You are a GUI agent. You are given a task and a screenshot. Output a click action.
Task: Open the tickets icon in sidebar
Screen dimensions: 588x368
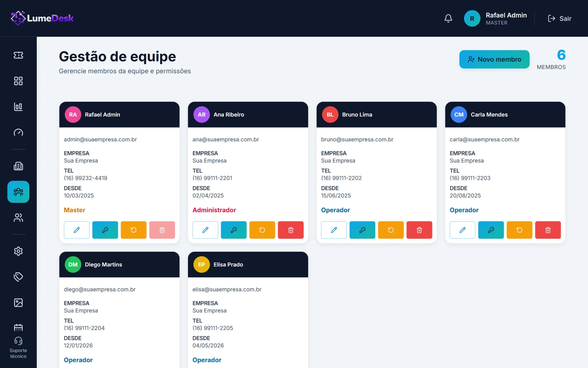pos(18,55)
